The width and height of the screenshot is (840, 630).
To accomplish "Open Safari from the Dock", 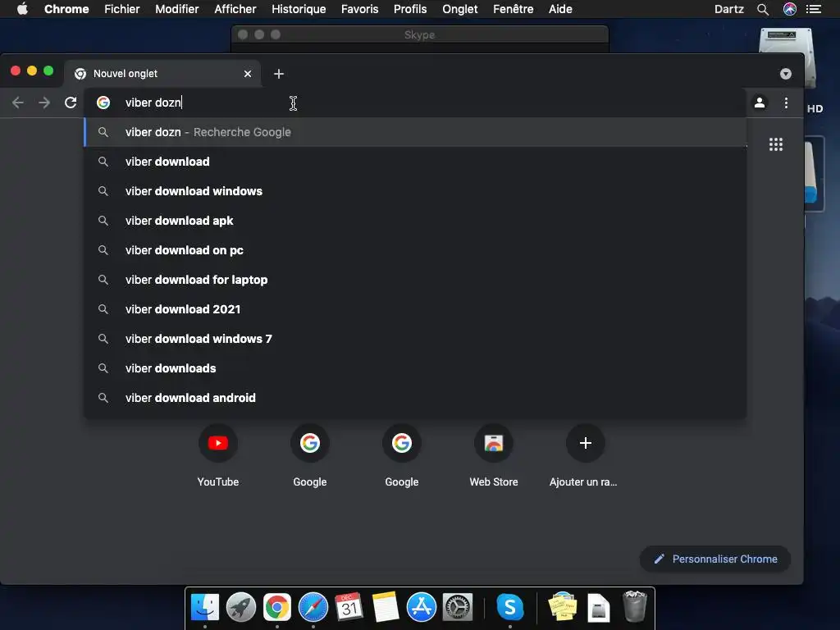I will (313, 608).
